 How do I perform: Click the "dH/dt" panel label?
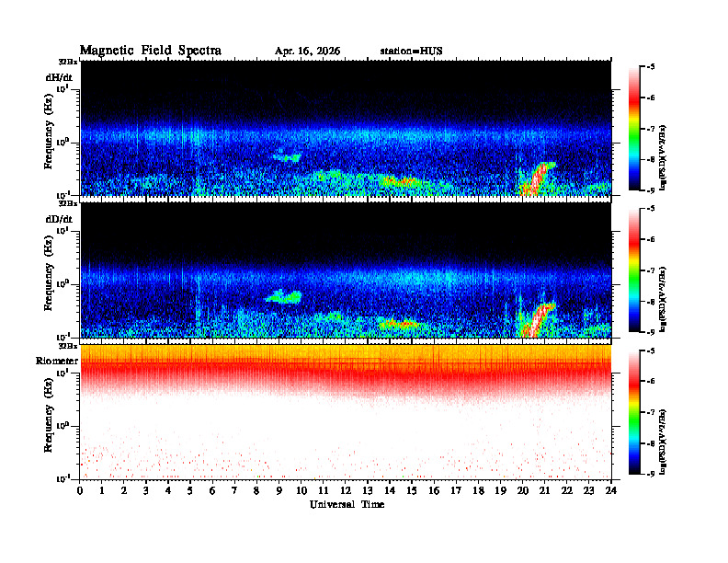pos(59,77)
